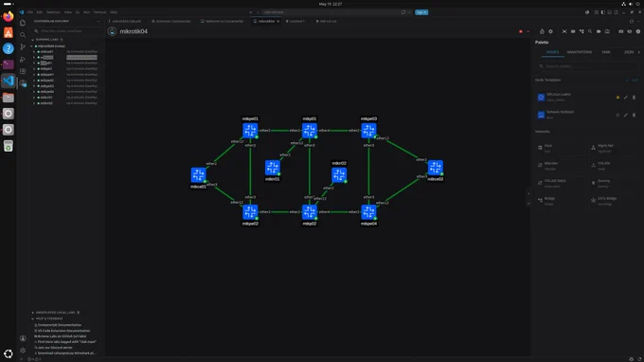Switch to the Nodes palette tab

552,52
